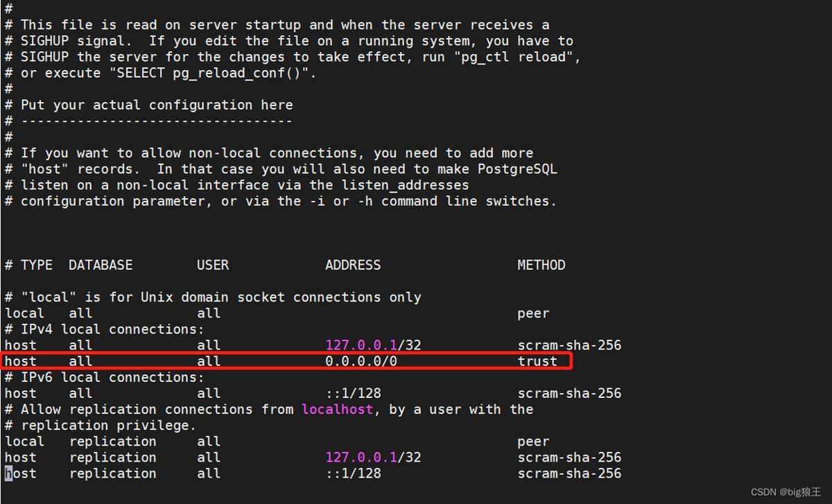The height and width of the screenshot is (504, 832).
Task: Click the purple "localhost" word
Action: 337,409
